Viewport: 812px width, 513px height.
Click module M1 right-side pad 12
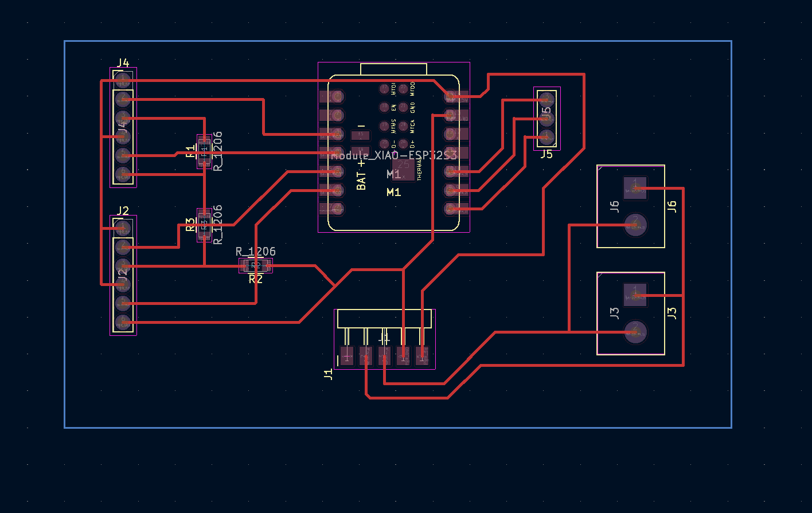pyautogui.click(x=456, y=134)
